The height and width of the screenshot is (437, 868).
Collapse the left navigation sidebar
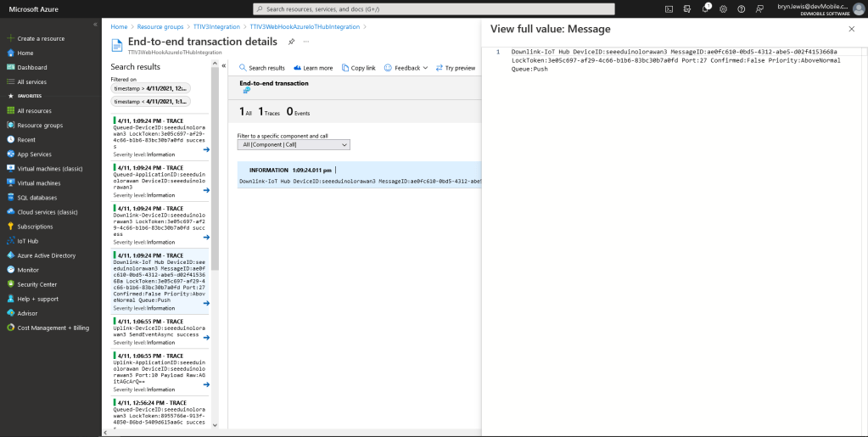94,24
